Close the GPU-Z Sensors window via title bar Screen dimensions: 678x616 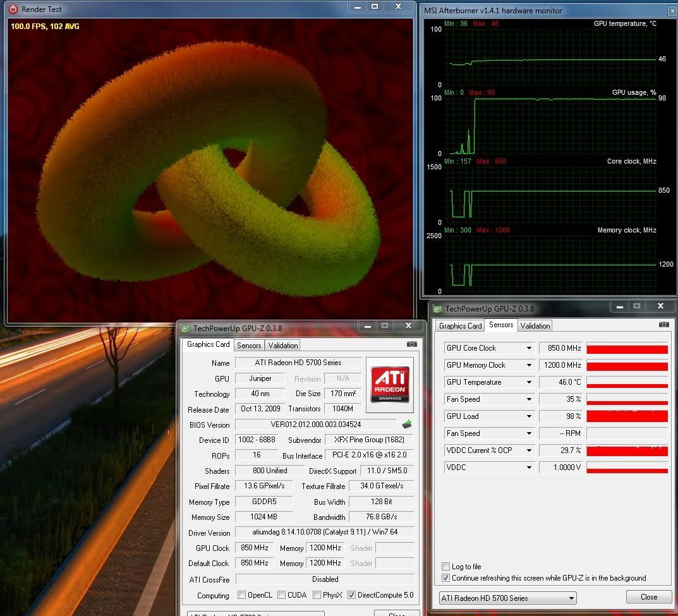click(x=660, y=306)
